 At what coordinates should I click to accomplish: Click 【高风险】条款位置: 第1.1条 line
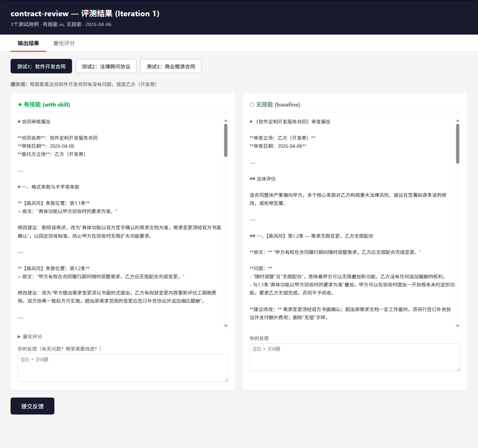point(54,203)
